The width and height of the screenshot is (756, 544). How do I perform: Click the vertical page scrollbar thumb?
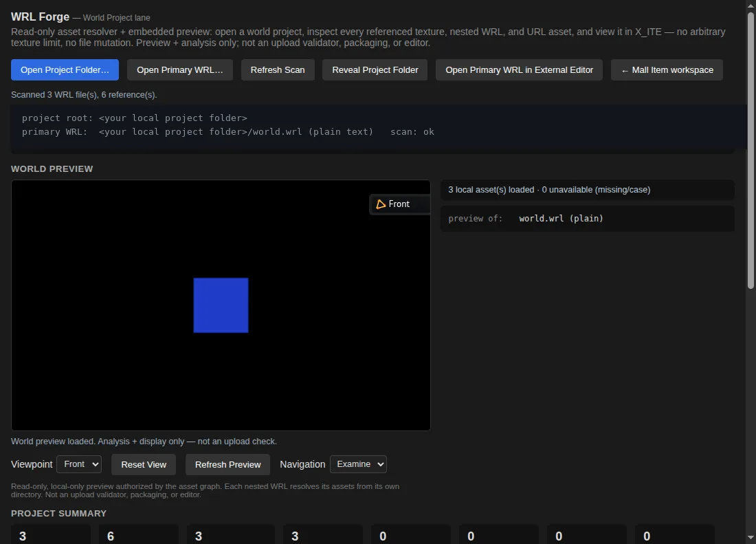pos(751,151)
